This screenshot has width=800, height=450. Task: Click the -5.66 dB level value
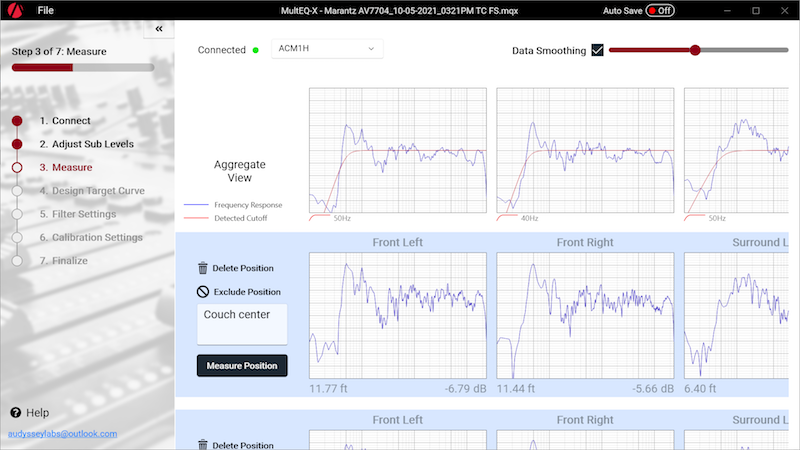coord(653,389)
